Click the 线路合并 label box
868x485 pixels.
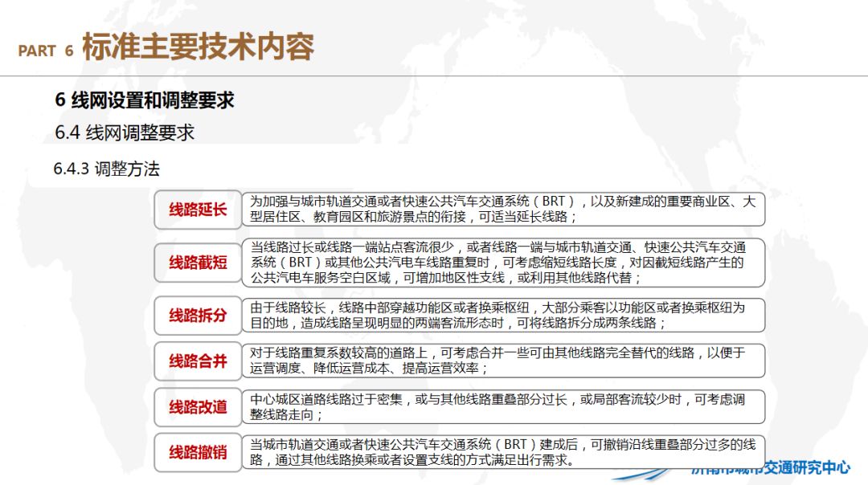click(198, 361)
